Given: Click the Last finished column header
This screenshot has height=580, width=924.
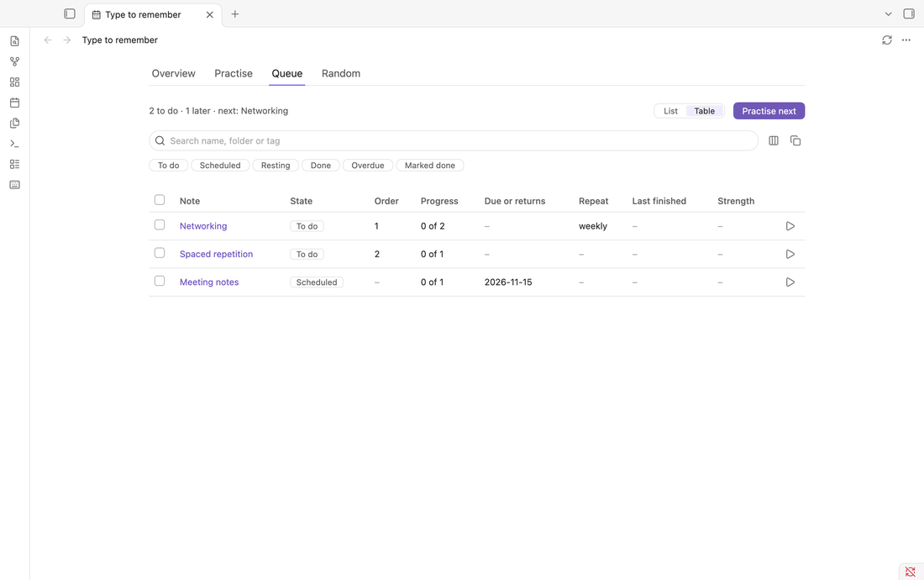Looking at the screenshot, I should coord(659,201).
